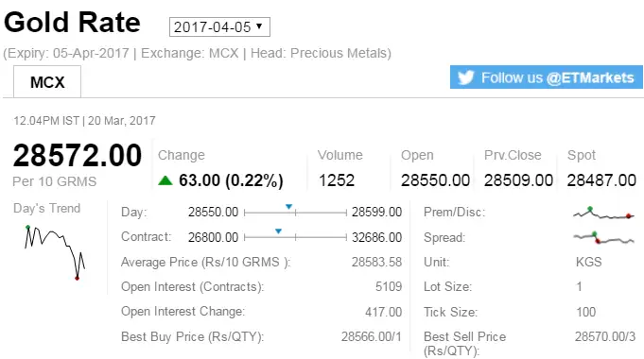Click the Open Interest value 5109
Image resolution: width=644 pixels, height=359 pixels.
pos(389,287)
